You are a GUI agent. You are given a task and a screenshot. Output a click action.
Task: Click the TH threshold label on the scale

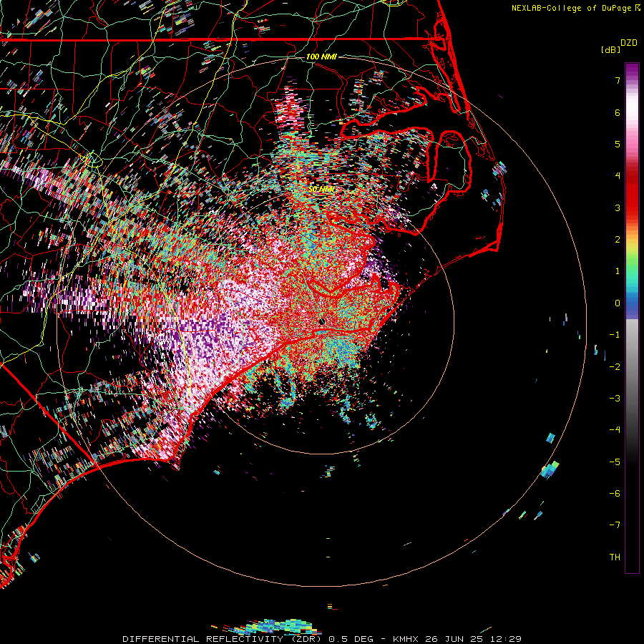coord(615,557)
